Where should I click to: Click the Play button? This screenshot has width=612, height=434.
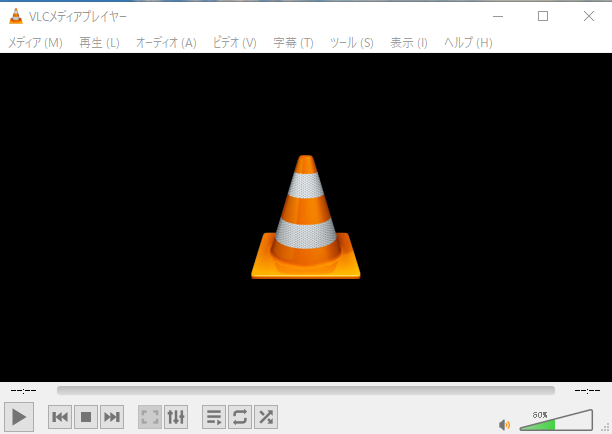[x=19, y=416]
